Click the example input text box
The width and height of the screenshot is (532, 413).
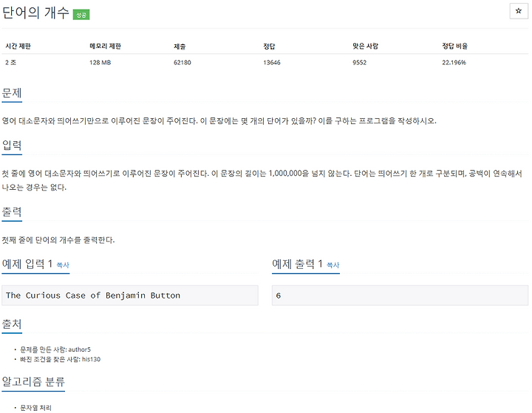click(130, 296)
